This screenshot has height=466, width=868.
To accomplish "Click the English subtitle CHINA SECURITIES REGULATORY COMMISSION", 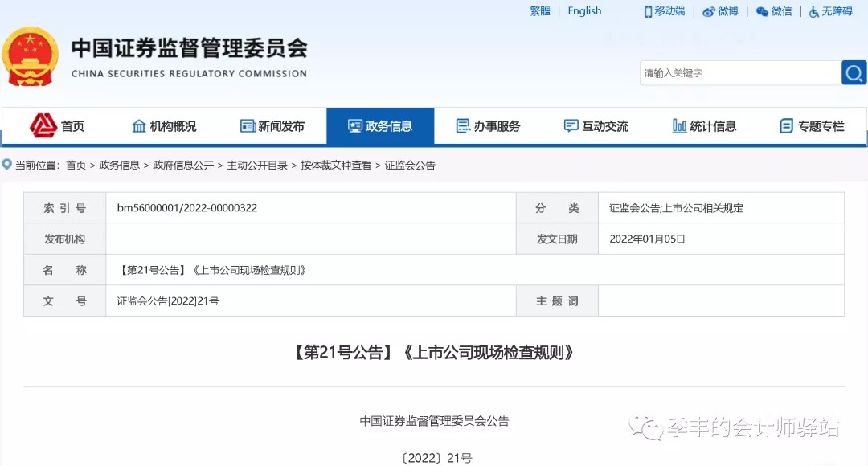I will point(190,74).
